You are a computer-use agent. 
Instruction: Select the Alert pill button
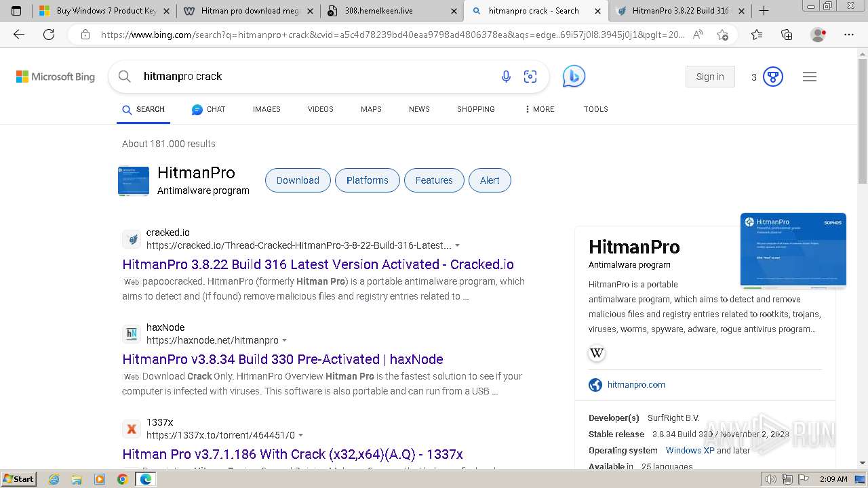(490, 180)
